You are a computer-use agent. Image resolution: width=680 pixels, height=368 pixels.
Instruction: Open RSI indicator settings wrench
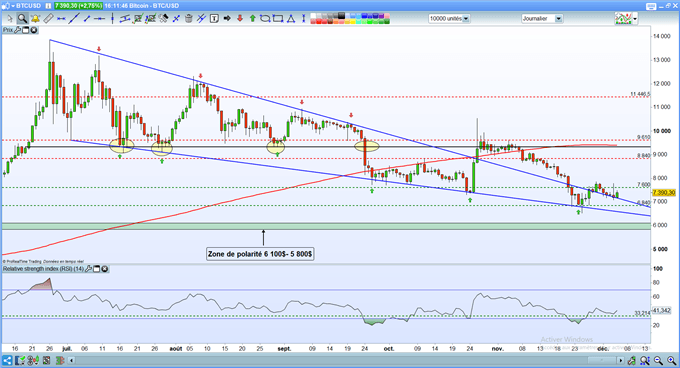click(89, 269)
